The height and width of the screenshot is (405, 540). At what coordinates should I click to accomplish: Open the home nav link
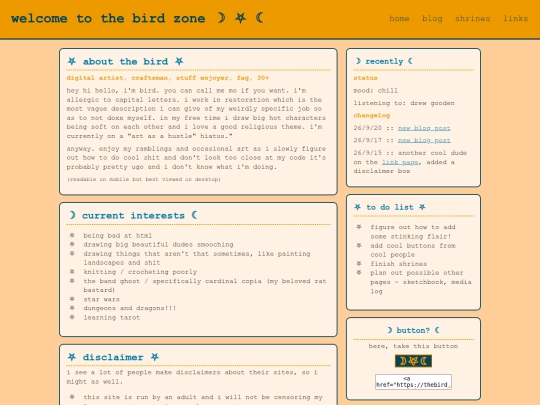399,19
